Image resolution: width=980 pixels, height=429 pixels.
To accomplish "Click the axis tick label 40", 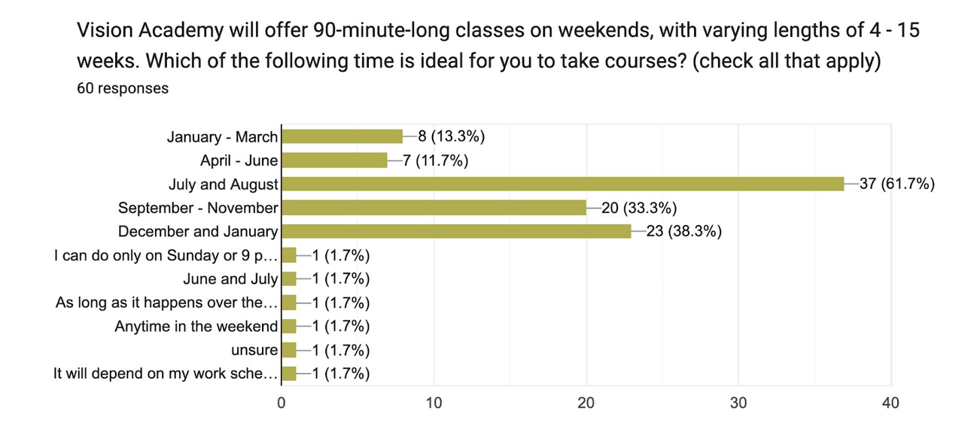I will point(890,403).
